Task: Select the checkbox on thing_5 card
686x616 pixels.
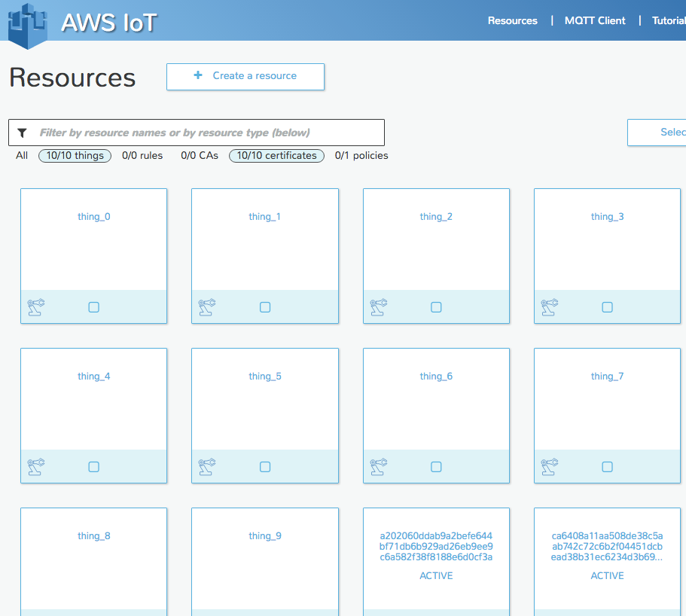Action: click(265, 467)
